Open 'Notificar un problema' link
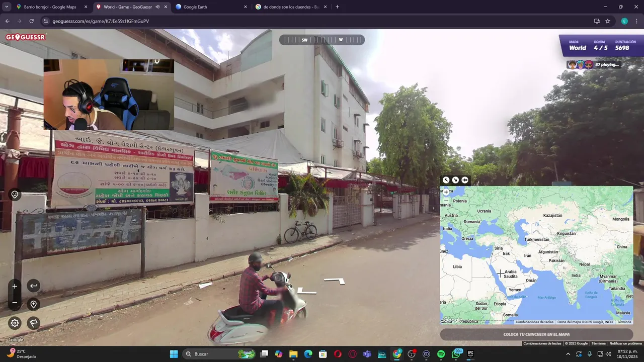 click(625, 343)
